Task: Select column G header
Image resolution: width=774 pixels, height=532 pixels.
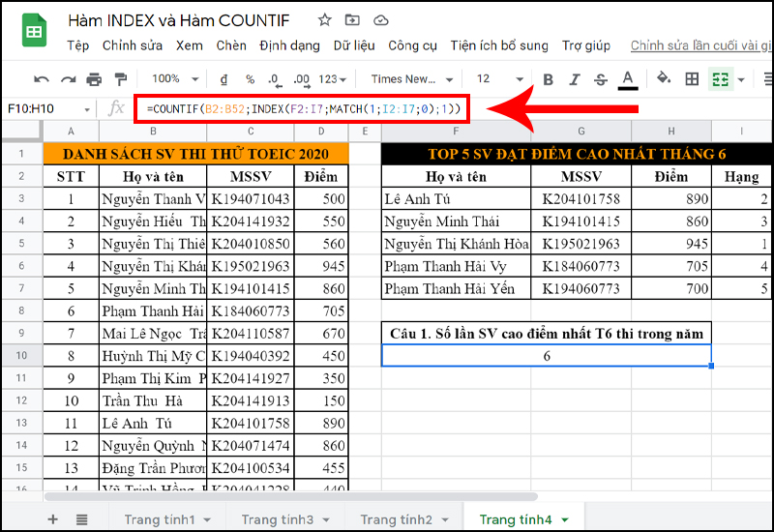Action: point(581,132)
